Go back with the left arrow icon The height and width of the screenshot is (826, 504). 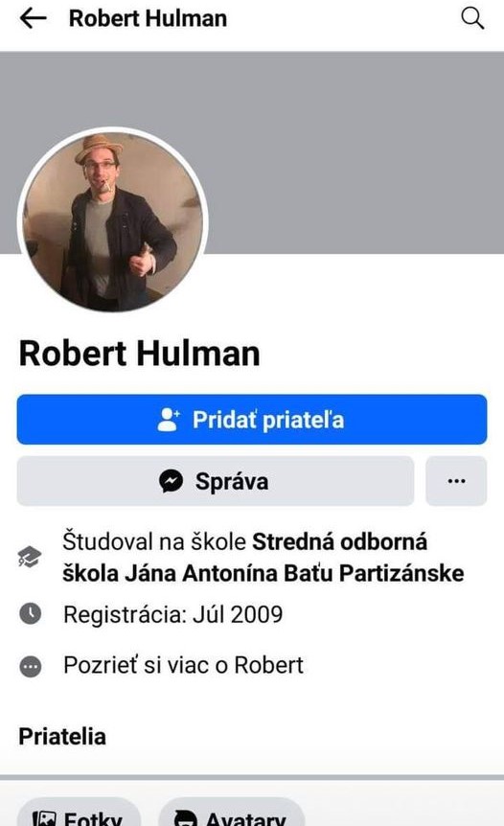pos(33,18)
